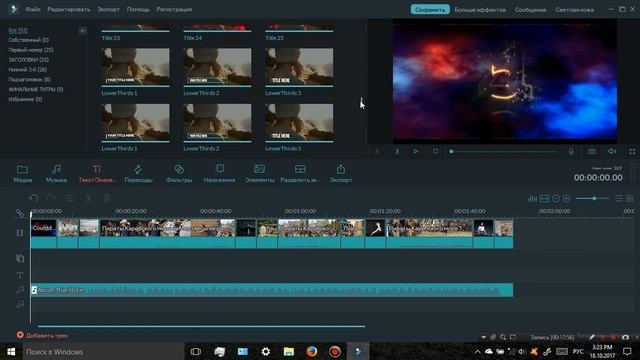Click the overlay (PIP) track icon
This screenshot has width=640, height=360.
(20, 258)
